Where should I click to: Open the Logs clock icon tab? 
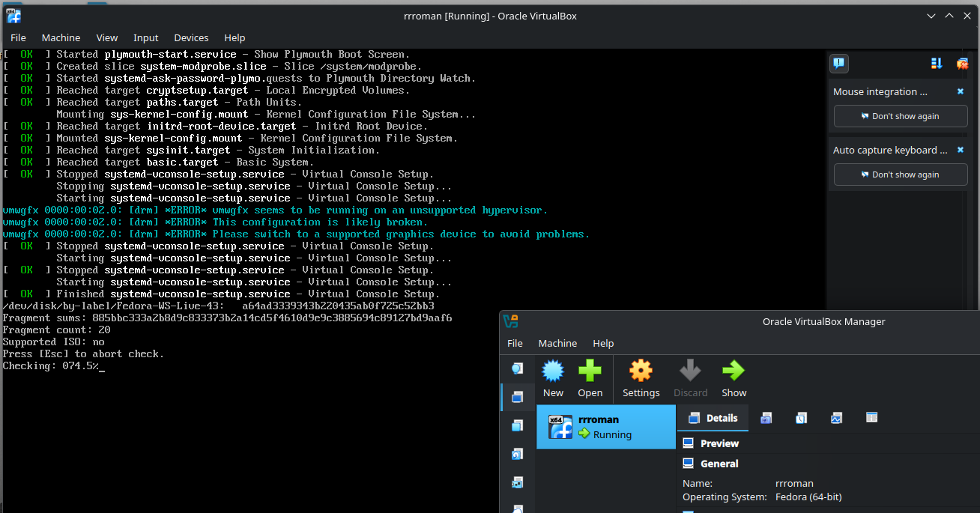click(801, 418)
